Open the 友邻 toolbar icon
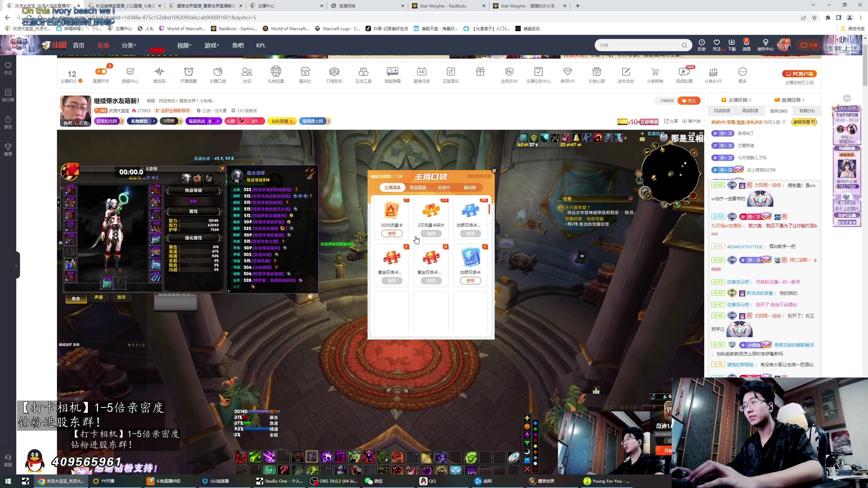Screen dimensions: 868x488 pyautogui.click(x=246, y=75)
